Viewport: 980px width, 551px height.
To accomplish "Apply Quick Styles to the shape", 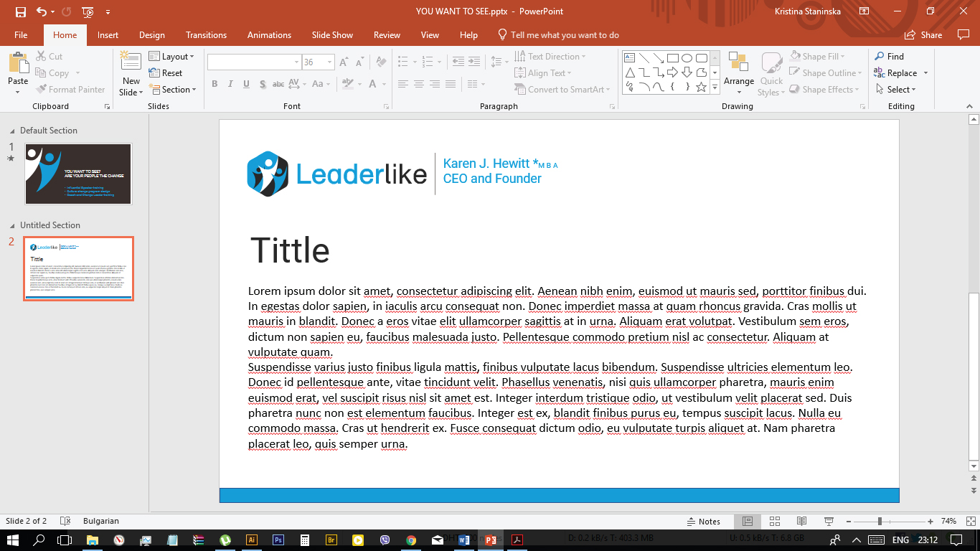I will point(772,72).
